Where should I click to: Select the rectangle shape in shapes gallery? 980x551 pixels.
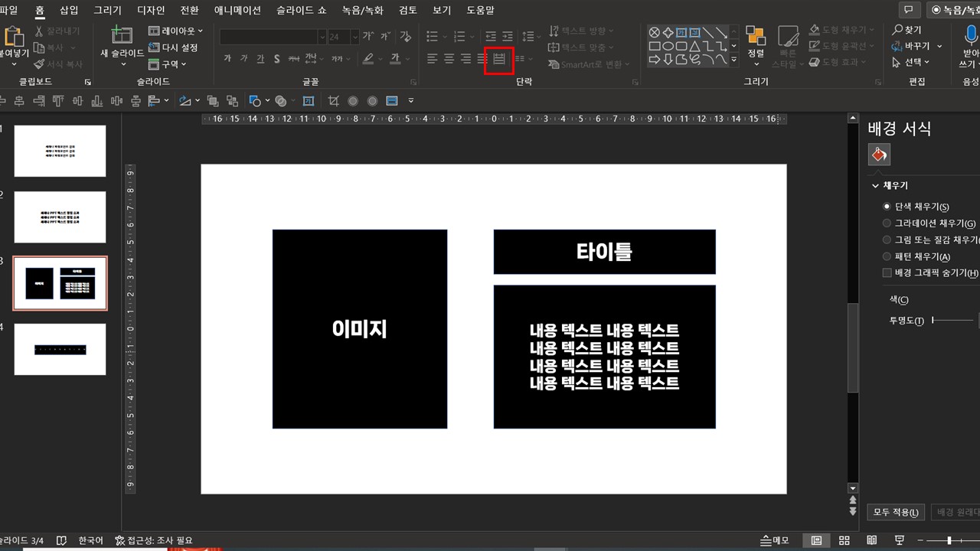click(x=655, y=46)
